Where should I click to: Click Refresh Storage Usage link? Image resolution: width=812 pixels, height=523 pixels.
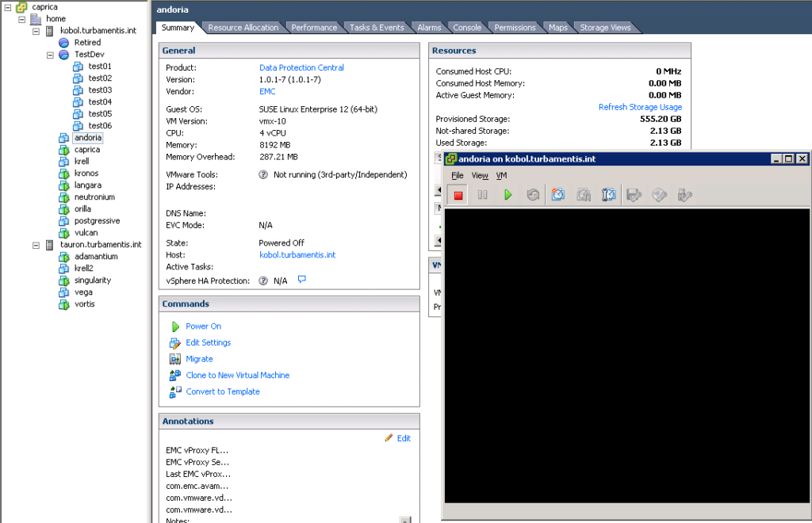tap(639, 107)
